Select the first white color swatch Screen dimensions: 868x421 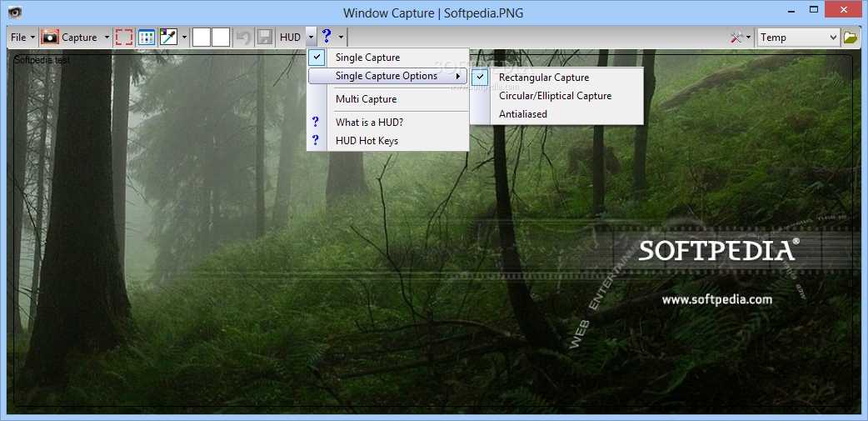pyautogui.click(x=201, y=38)
